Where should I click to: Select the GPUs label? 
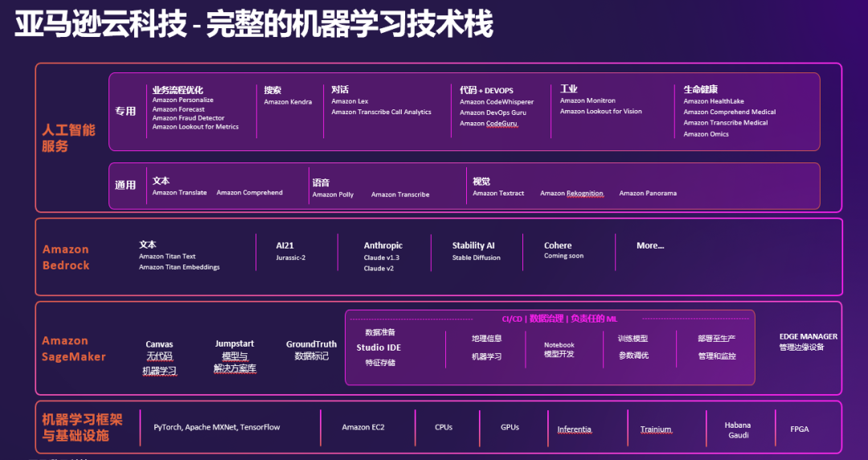(x=510, y=427)
